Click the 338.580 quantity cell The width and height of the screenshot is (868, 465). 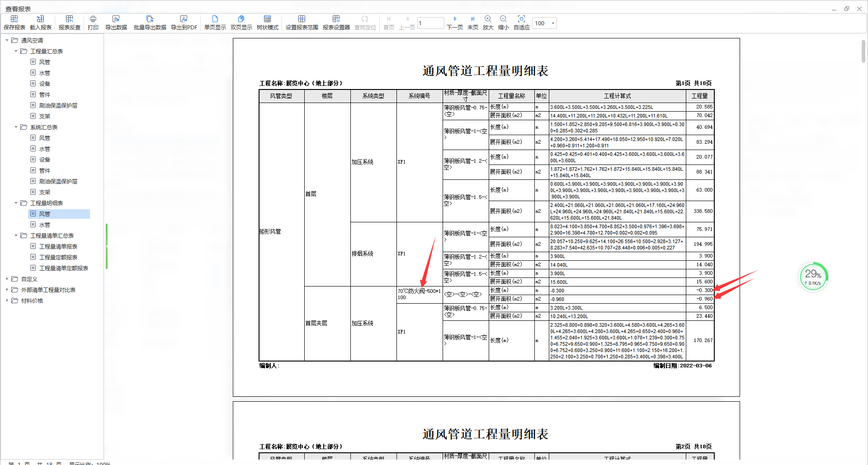click(700, 211)
